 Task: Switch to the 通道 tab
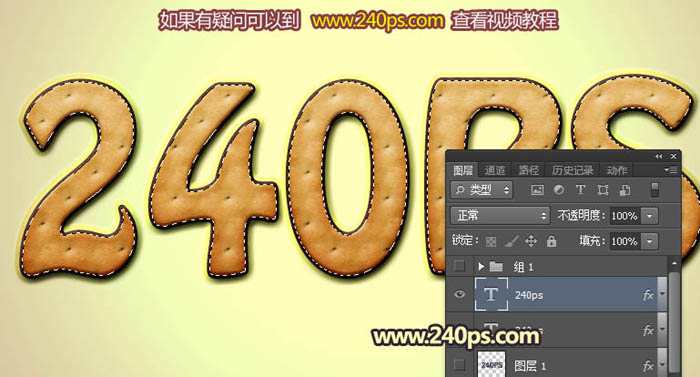pos(495,170)
